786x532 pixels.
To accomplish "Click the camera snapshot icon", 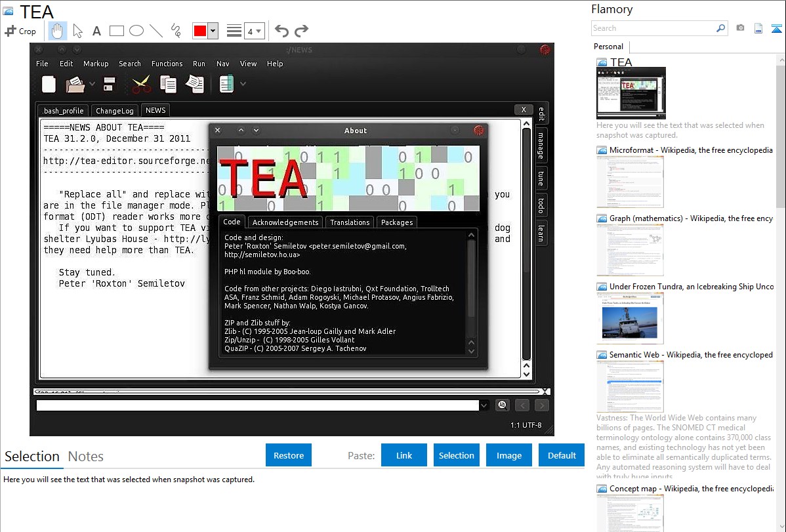I will [740, 28].
